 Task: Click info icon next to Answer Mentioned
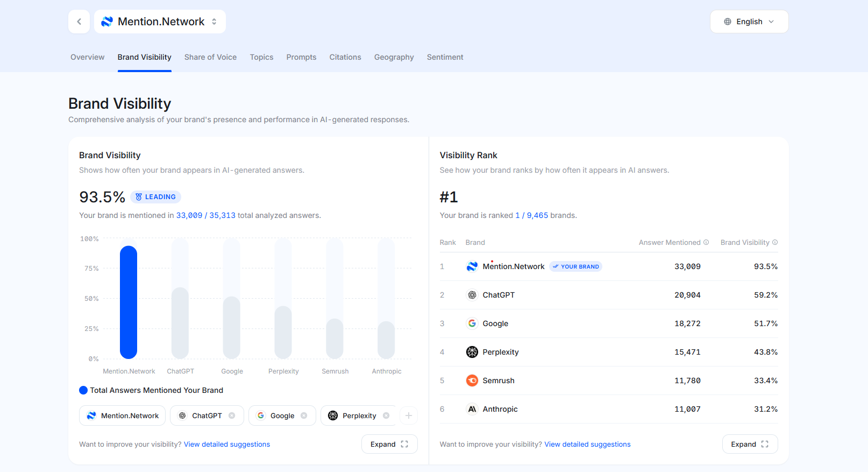coord(706,242)
